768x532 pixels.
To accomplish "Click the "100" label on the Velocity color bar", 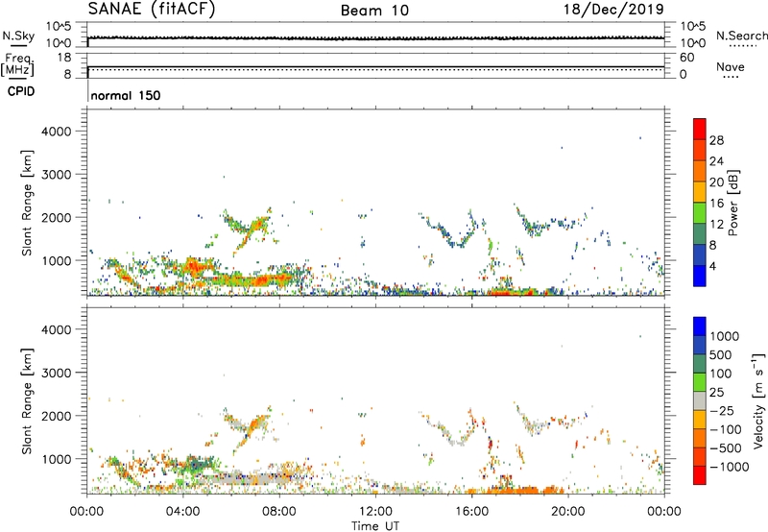I will 721,374.
